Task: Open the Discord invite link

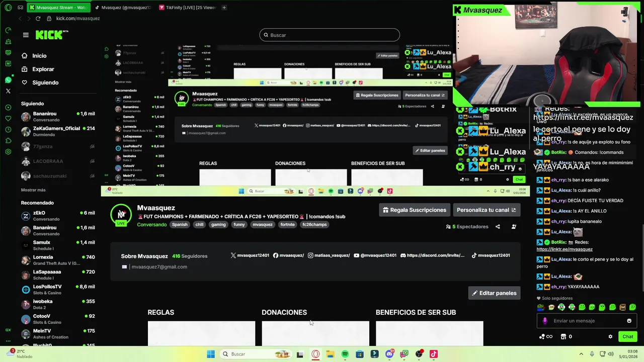Action: [432, 255]
